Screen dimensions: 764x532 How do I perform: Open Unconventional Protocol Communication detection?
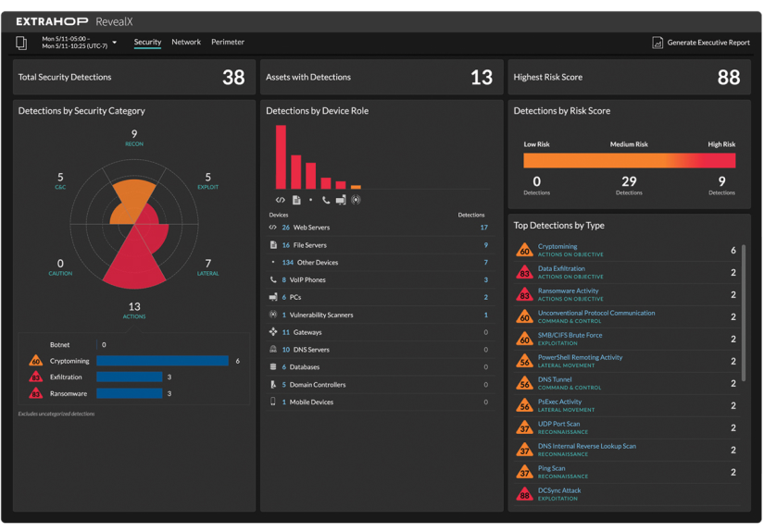point(596,314)
